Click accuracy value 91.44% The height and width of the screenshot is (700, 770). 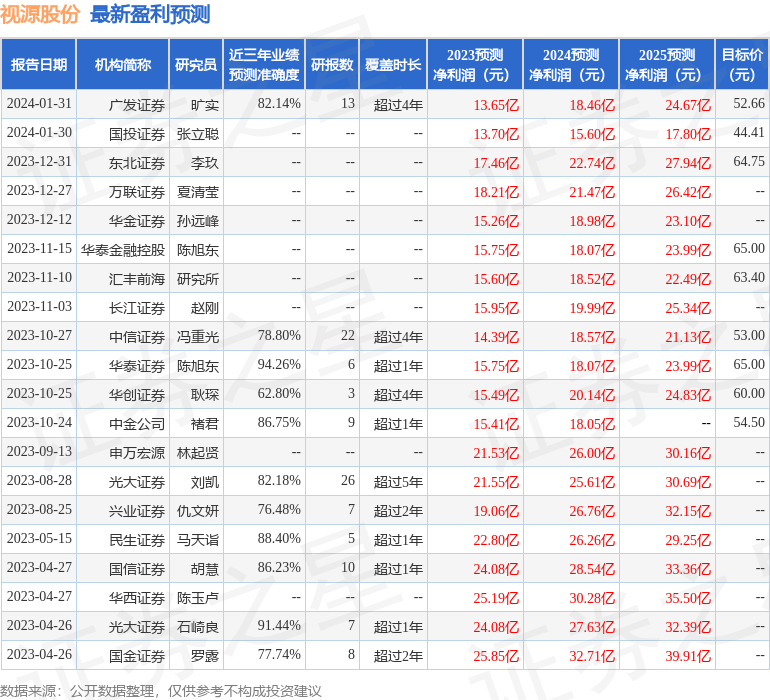279,625
